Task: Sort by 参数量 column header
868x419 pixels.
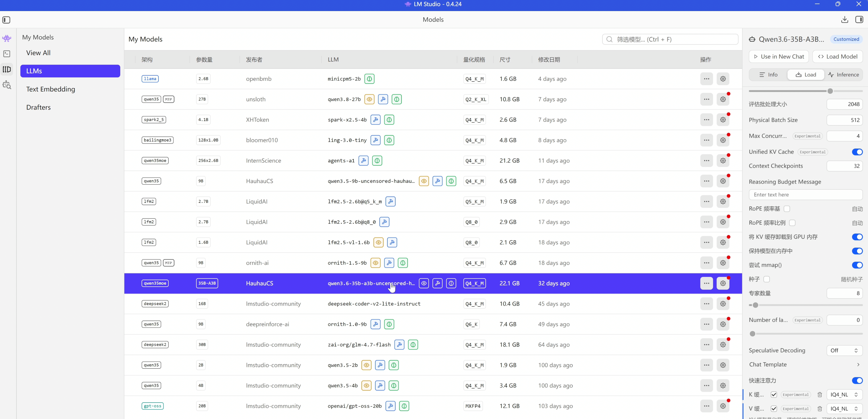Action: 204,60
